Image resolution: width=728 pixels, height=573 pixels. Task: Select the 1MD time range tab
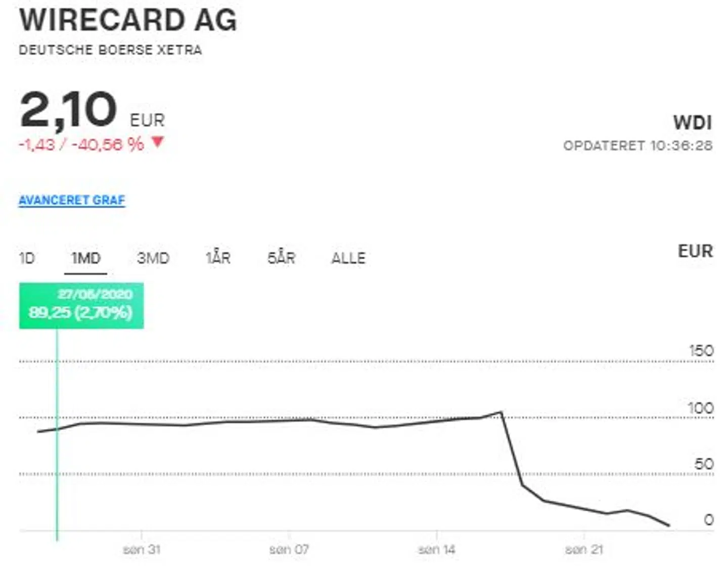(x=86, y=258)
